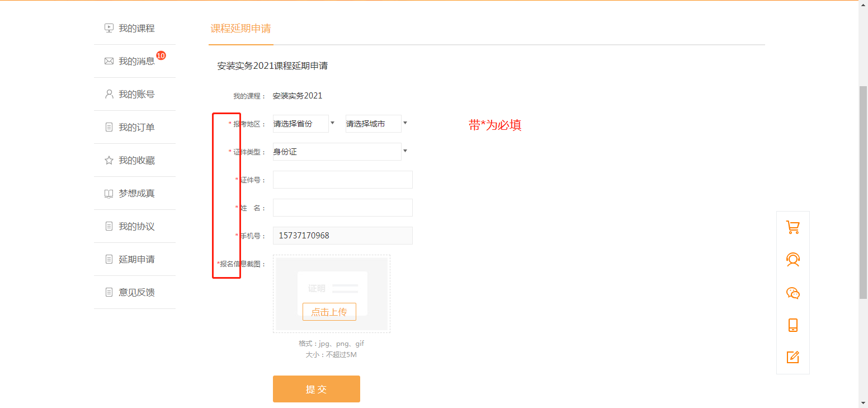Go to 我的订单 in the sidebar
The image size is (868, 408).
point(136,128)
